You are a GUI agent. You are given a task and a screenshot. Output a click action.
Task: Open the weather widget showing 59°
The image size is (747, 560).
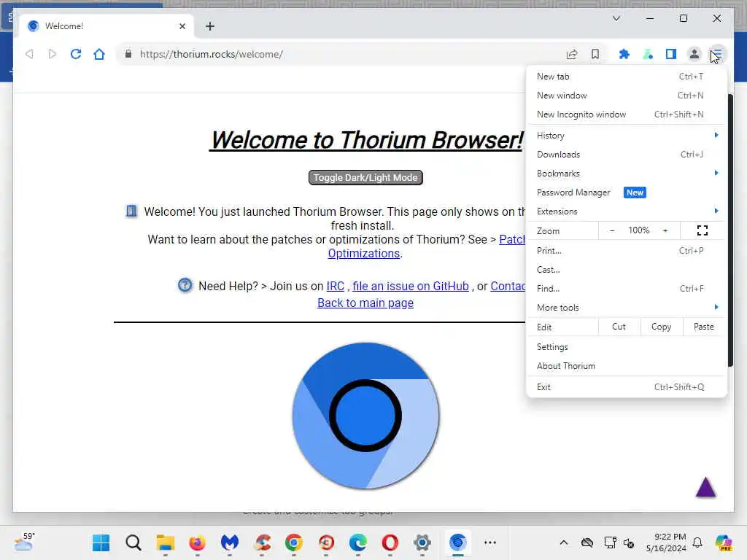24,542
